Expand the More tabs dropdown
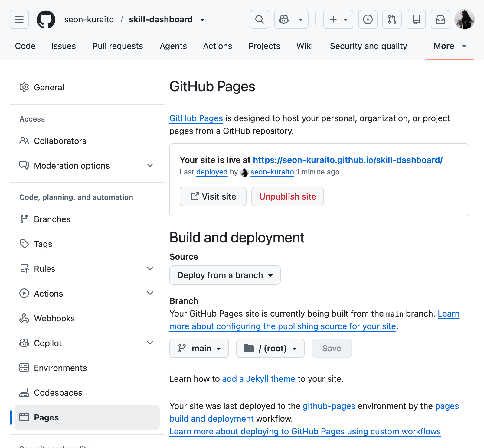Viewport: 484px width, 448px height. coord(450,46)
